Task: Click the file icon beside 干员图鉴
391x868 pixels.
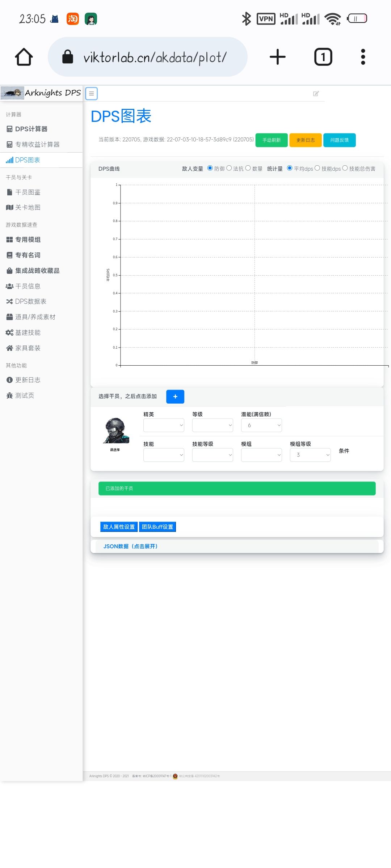Action: coord(9,192)
